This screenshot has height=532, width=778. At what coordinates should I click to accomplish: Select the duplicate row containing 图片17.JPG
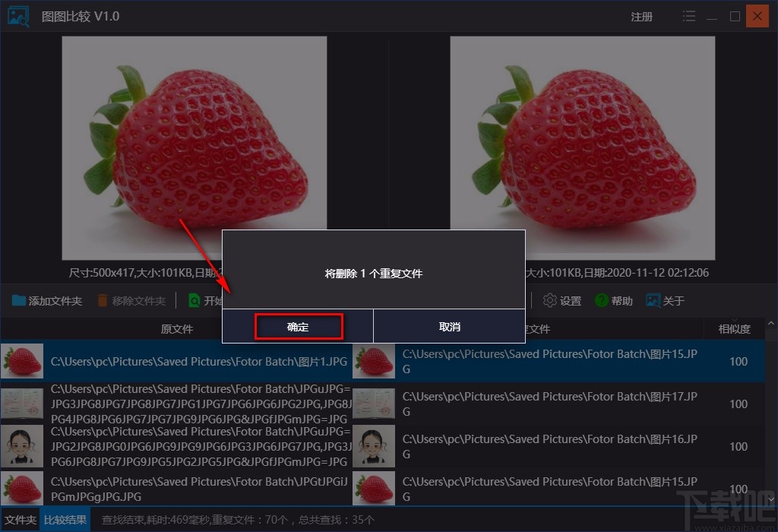pyautogui.click(x=532, y=404)
